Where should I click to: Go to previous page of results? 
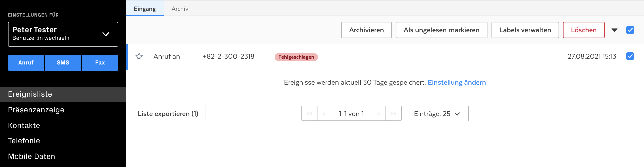click(x=324, y=114)
